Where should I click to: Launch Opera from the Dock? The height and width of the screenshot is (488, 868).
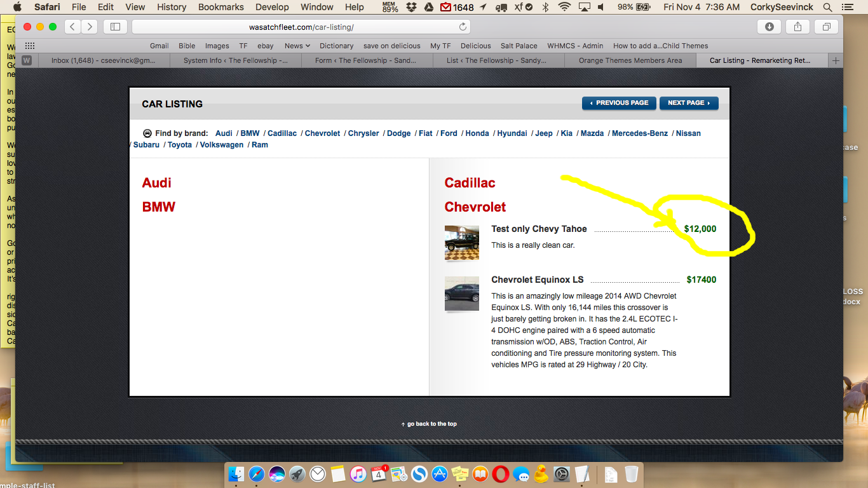(500, 473)
